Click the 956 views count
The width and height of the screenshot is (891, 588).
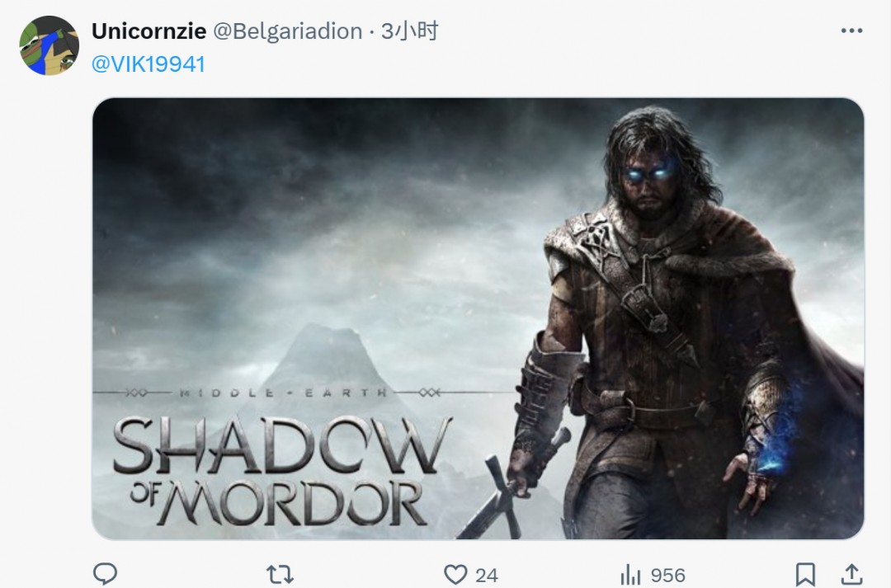pos(668,576)
